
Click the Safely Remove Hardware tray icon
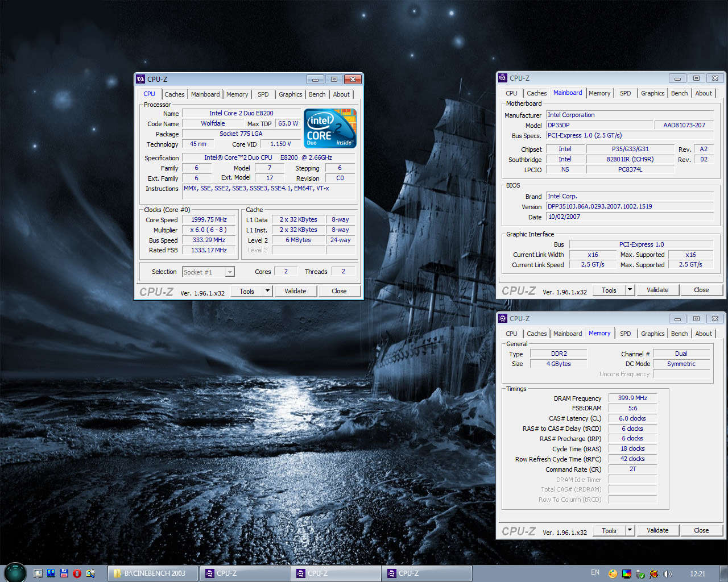pyautogui.click(x=640, y=574)
